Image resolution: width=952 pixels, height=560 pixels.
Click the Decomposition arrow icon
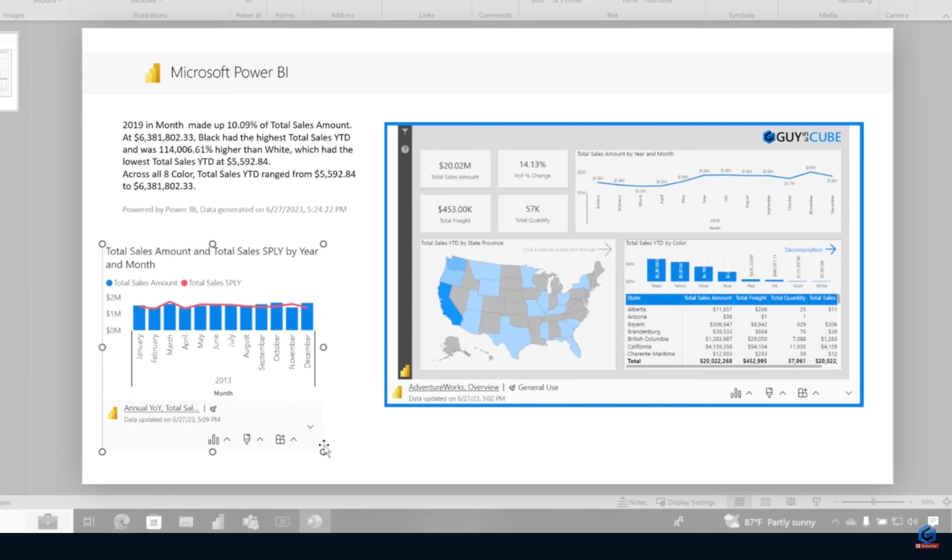[831, 249]
